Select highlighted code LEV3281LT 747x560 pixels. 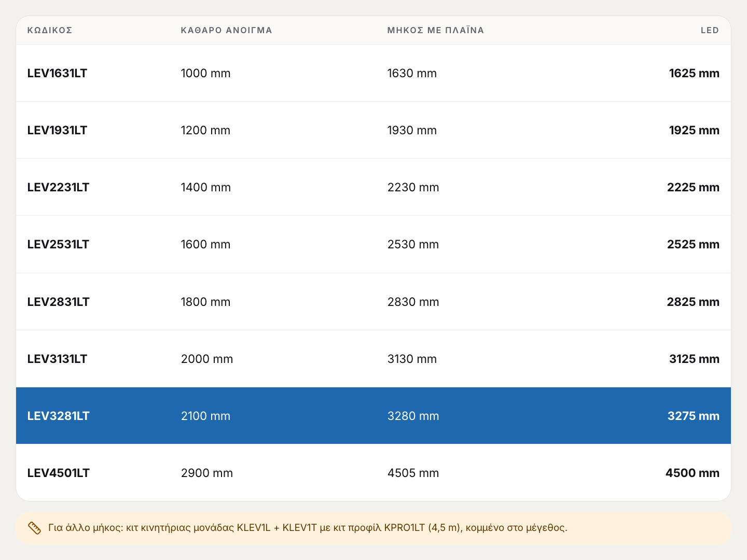click(x=59, y=416)
